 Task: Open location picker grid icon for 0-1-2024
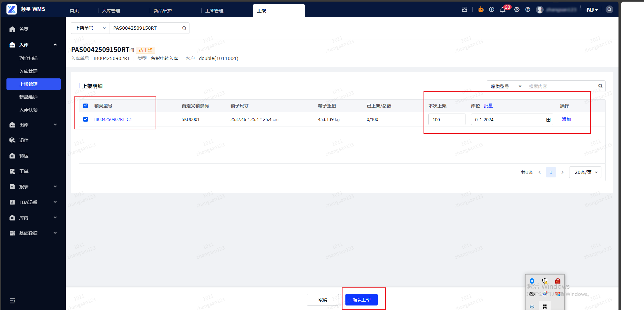[548, 120]
